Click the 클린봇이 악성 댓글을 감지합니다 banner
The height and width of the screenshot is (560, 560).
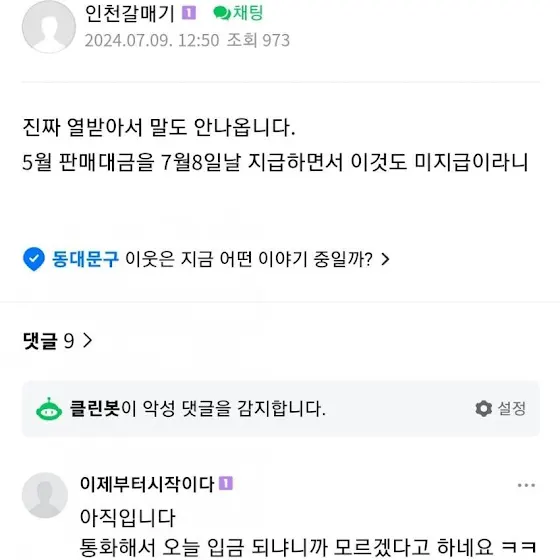pyautogui.click(x=281, y=409)
